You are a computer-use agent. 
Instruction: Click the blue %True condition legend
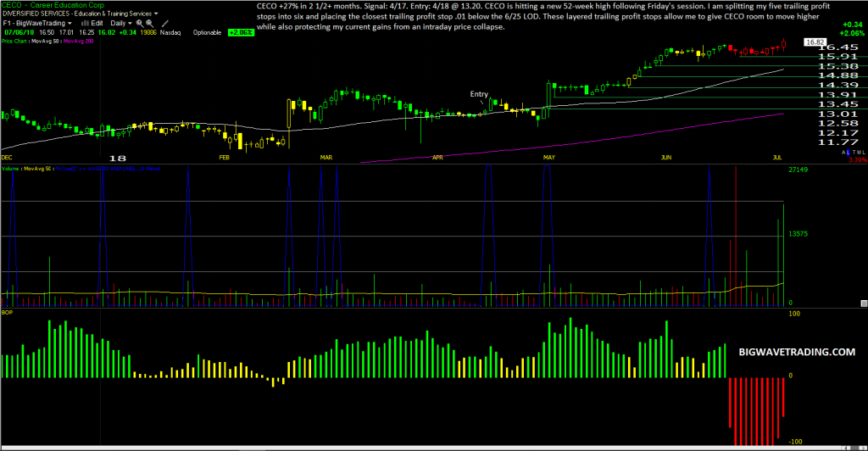(x=108, y=168)
